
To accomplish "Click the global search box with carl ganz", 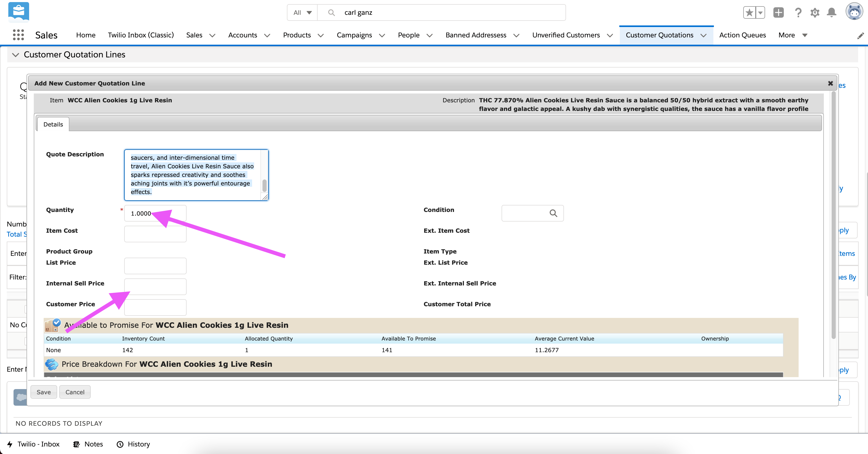I will pos(442,12).
